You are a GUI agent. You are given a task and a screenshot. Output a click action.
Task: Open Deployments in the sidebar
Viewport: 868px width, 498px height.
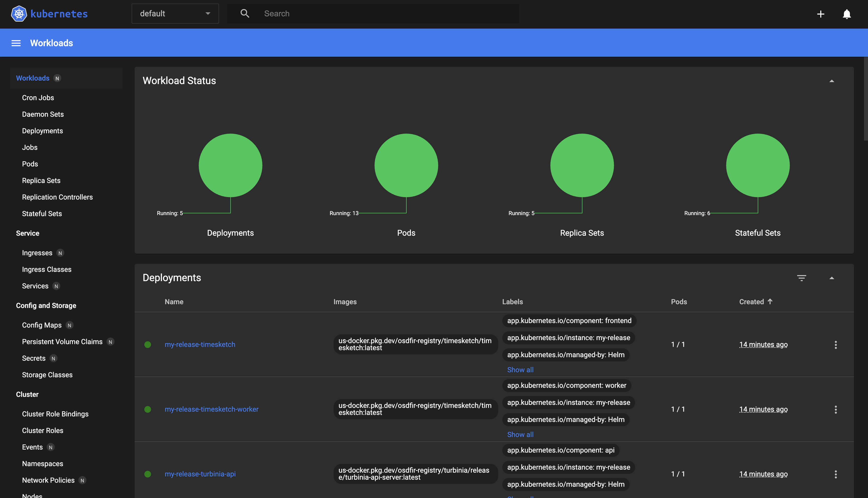pyautogui.click(x=42, y=131)
